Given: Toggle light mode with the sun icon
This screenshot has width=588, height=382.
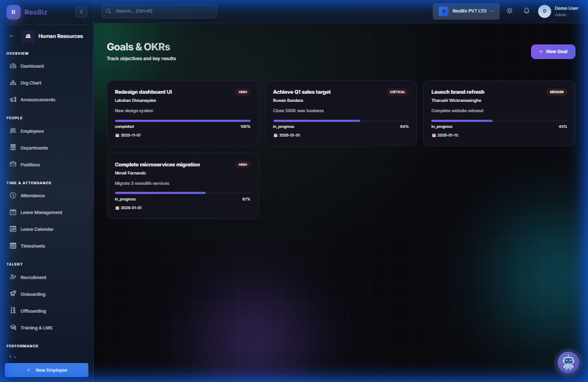Looking at the screenshot, I should pos(509,10).
